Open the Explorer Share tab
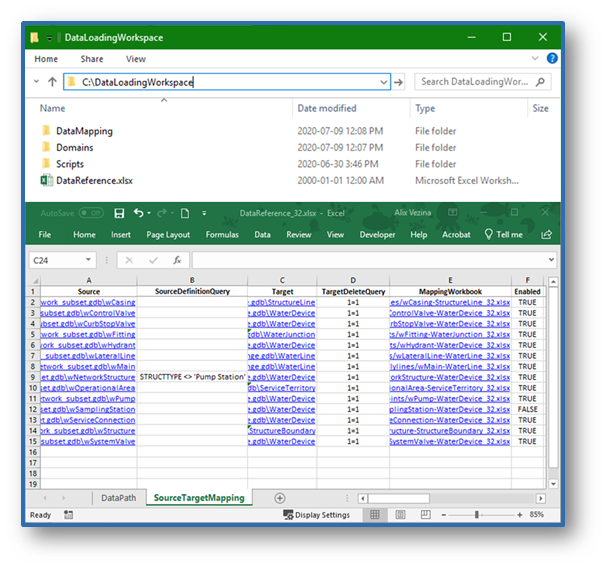Viewport: 607px width, 569px height. click(x=92, y=59)
